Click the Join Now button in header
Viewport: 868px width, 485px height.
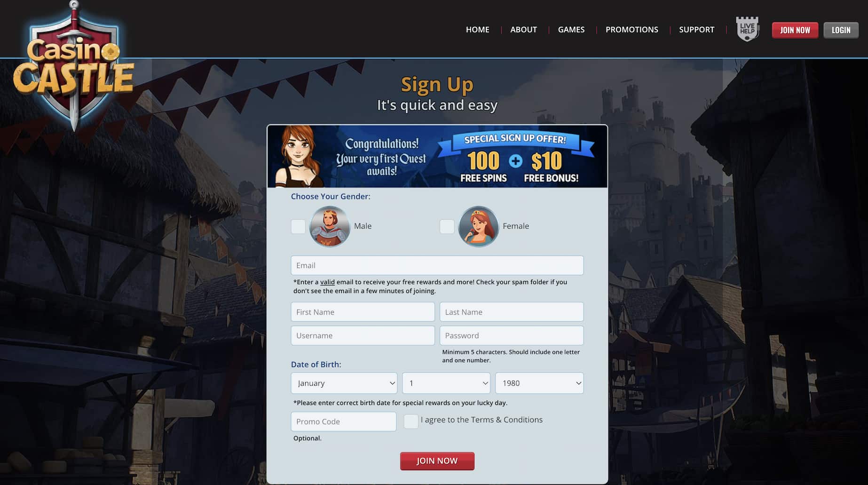(x=795, y=30)
